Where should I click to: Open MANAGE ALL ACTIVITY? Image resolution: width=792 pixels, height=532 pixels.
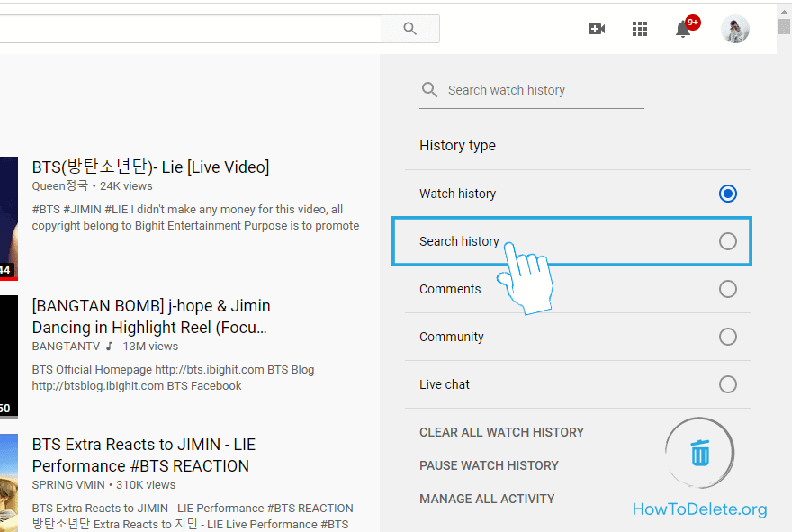pos(487,499)
